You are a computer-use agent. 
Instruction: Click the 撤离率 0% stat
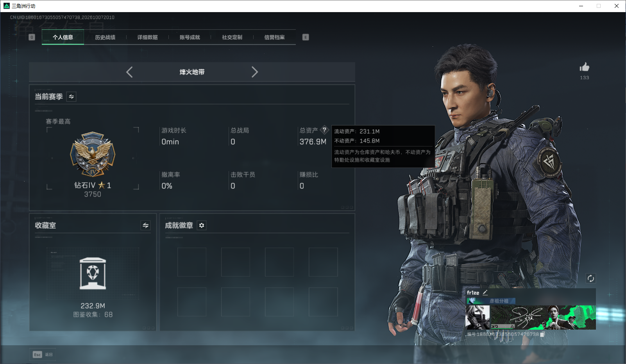pyautogui.click(x=171, y=180)
